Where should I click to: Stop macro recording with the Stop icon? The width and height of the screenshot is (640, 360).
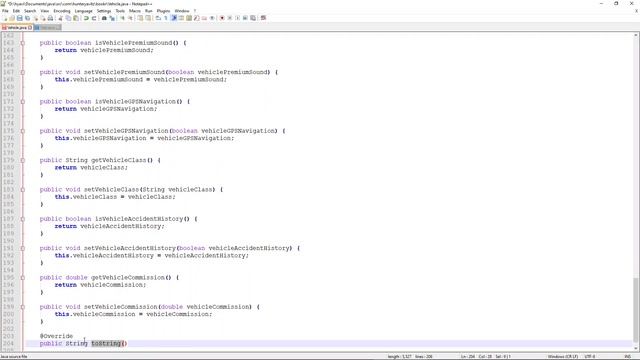(230, 18)
